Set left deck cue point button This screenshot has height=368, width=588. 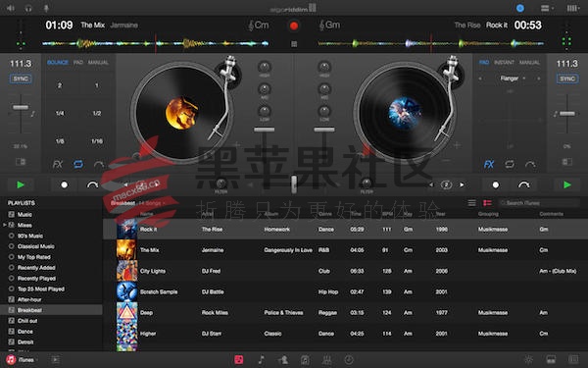pyautogui.click(x=65, y=184)
